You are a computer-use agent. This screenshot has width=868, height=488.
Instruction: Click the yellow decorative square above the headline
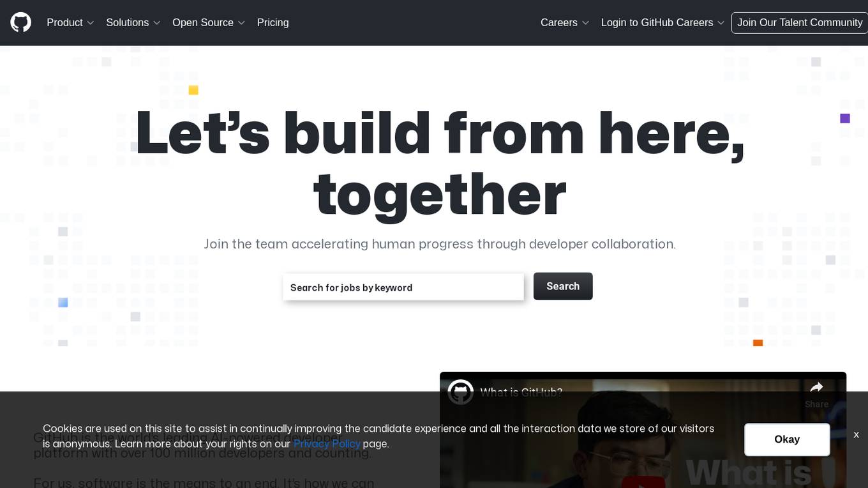[193, 90]
